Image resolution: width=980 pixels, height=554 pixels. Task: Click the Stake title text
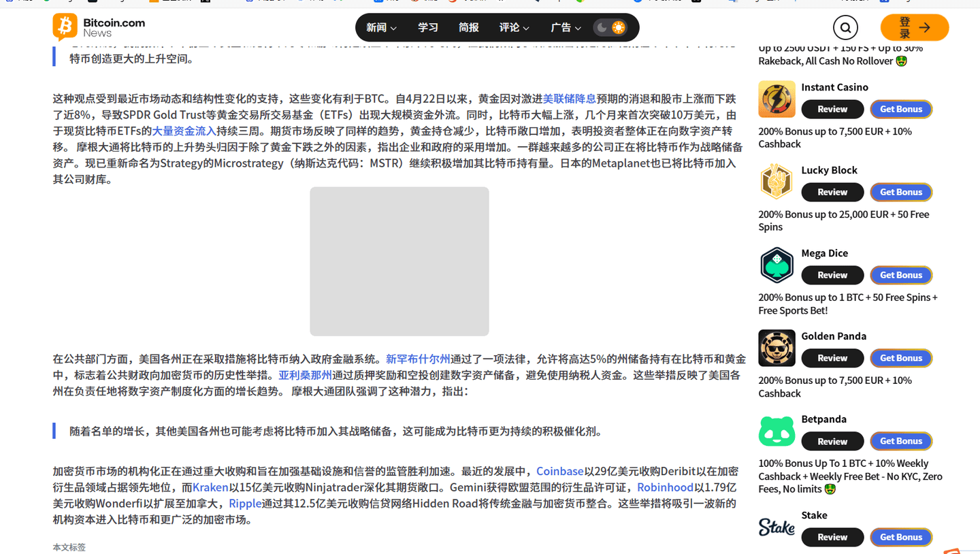tap(814, 515)
